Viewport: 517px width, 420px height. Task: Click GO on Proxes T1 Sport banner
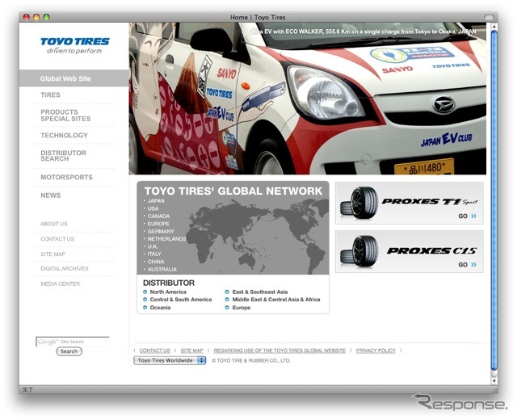pyautogui.click(x=467, y=216)
